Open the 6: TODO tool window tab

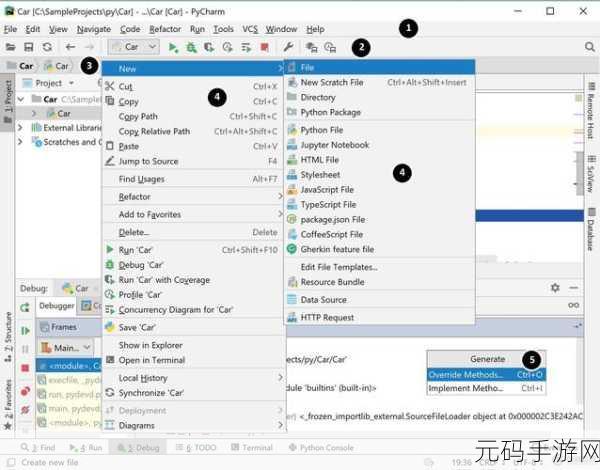[x=196, y=447]
